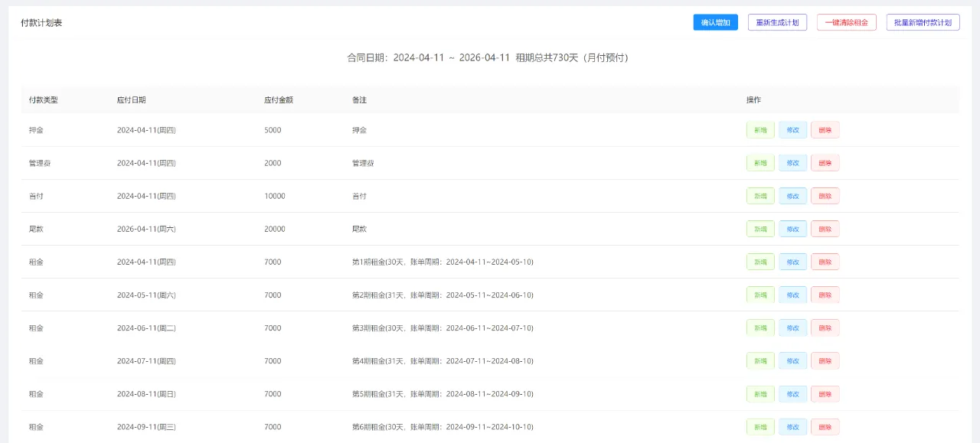980x443 pixels.
Task: Click 新增 for the 第4期租金 row
Action: tap(760, 360)
